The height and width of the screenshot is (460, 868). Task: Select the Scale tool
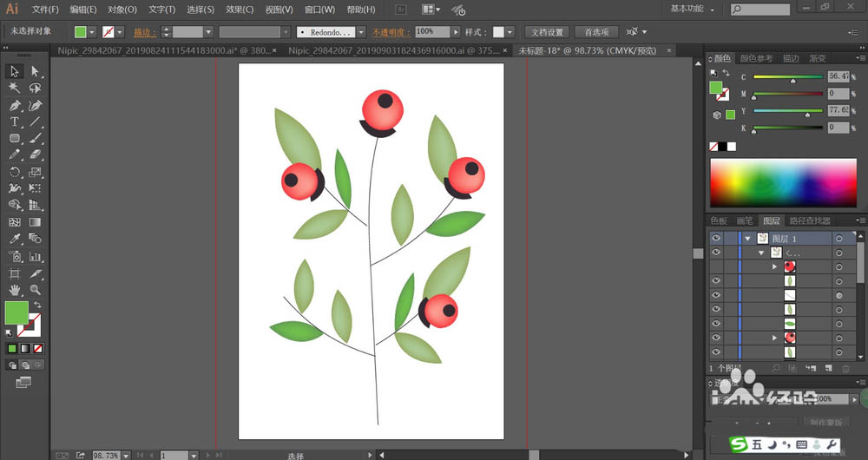[x=35, y=172]
